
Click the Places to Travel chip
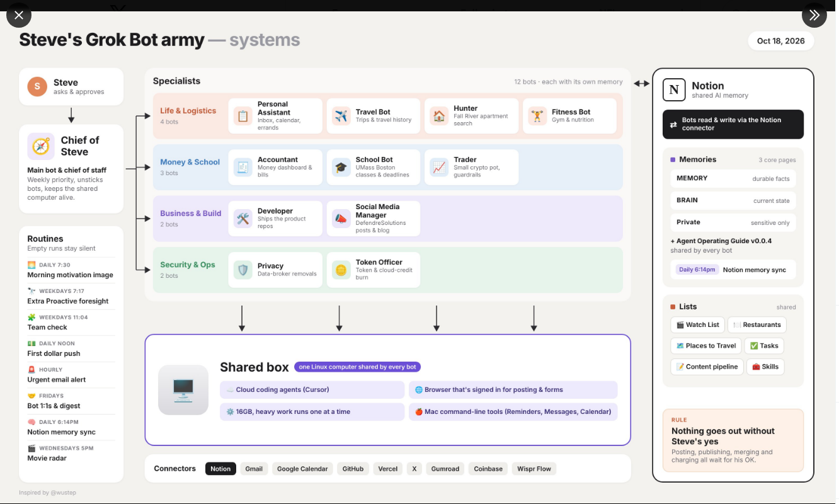click(706, 346)
